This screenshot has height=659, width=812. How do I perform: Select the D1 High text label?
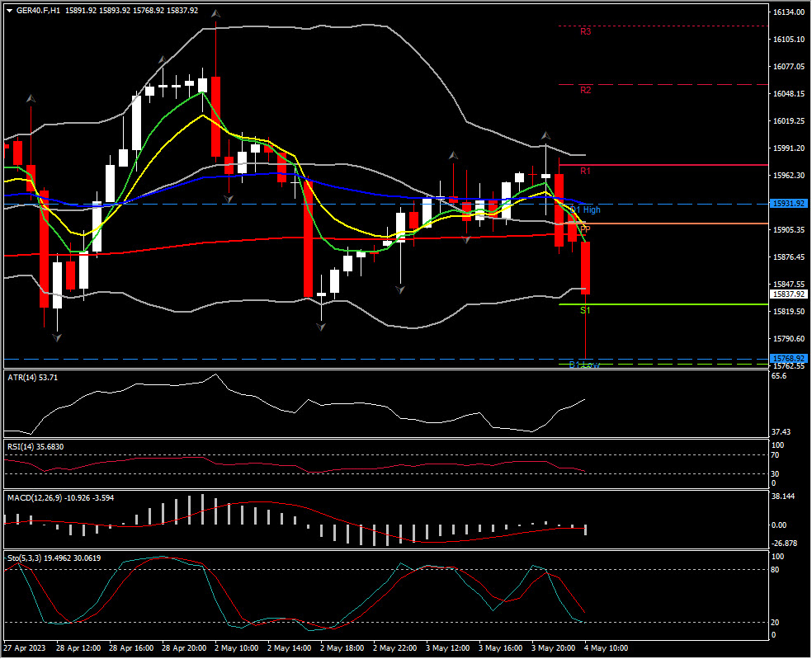point(588,210)
